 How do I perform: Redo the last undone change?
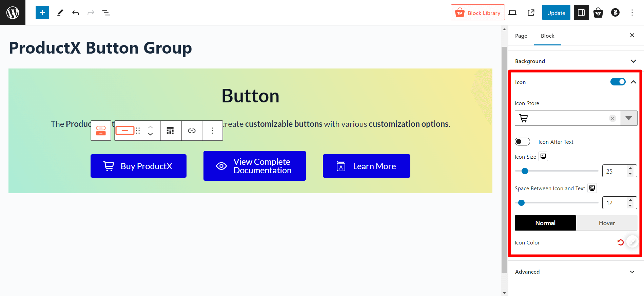91,13
